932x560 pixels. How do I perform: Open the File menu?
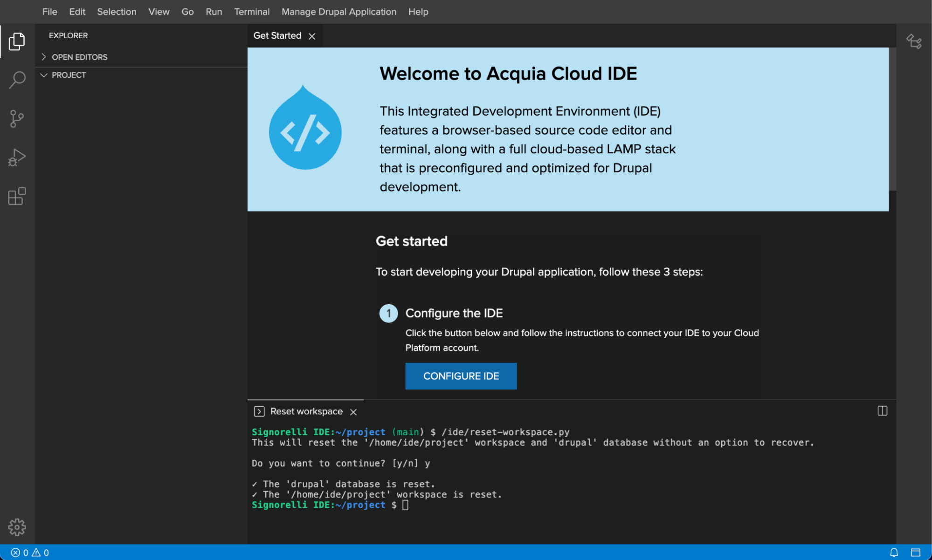coord(49,12)
